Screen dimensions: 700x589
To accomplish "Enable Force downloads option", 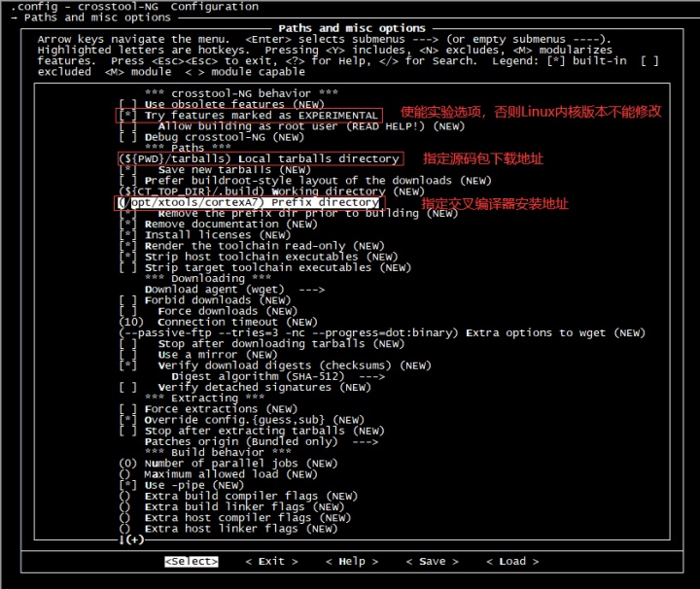I will point(208,311).
